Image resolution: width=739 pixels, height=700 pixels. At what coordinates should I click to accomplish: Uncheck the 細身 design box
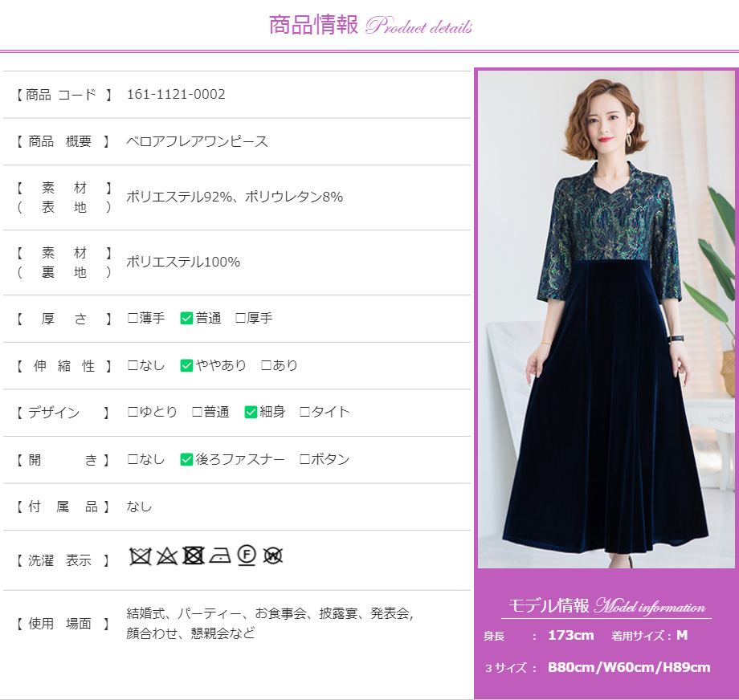[x=251, y=412]
